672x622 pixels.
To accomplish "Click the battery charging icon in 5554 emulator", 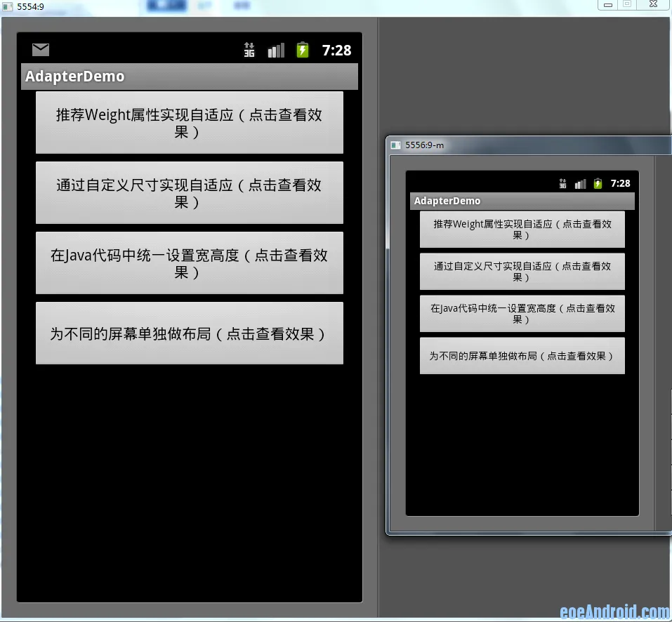I will (x=303, y=50).
